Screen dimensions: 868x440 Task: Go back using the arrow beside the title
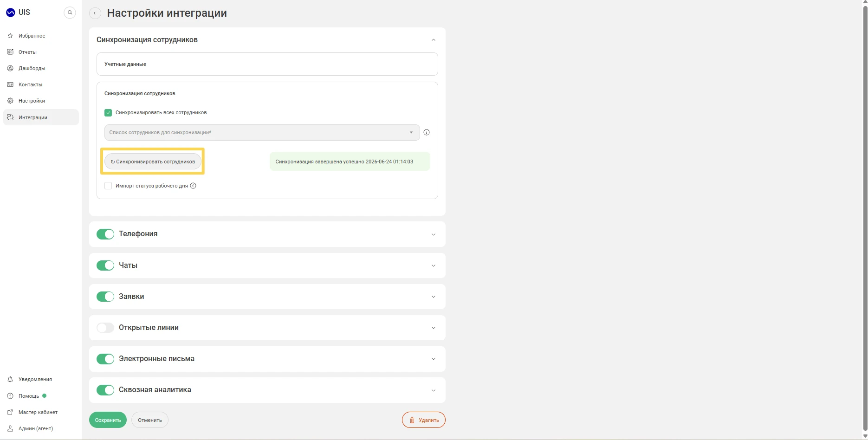click(95, 13)
